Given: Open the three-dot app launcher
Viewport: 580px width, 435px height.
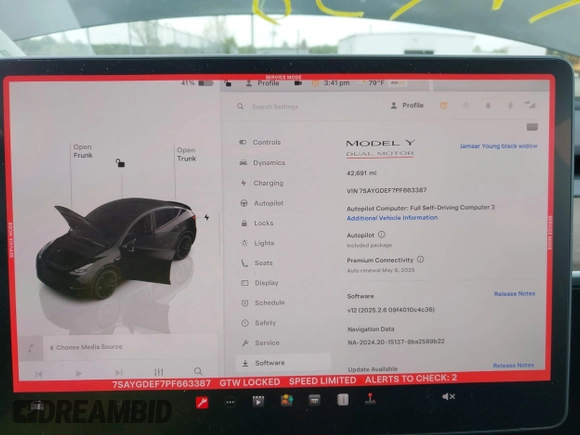Looking at the screenshot, I should [x=230, y=402].
